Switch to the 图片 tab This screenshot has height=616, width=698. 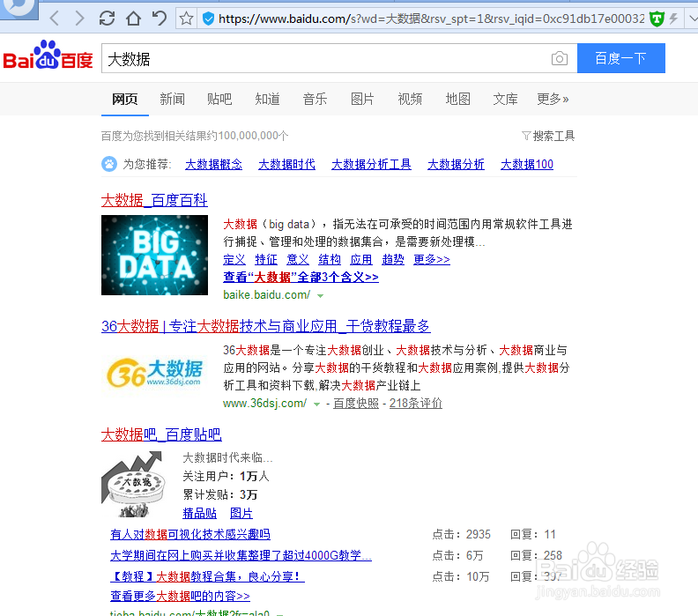(362, 99)
